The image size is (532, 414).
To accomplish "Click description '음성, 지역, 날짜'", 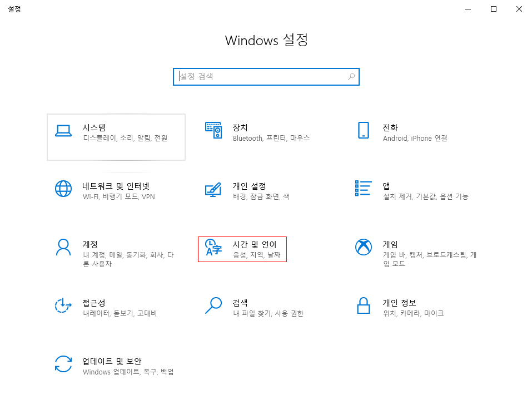I will [256, 255].
